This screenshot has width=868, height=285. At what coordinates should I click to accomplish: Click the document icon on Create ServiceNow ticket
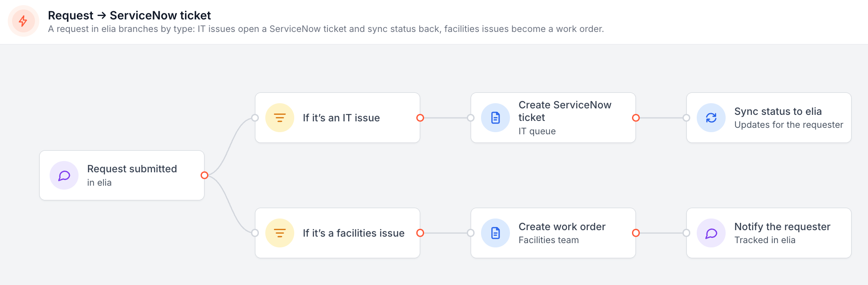496,117
